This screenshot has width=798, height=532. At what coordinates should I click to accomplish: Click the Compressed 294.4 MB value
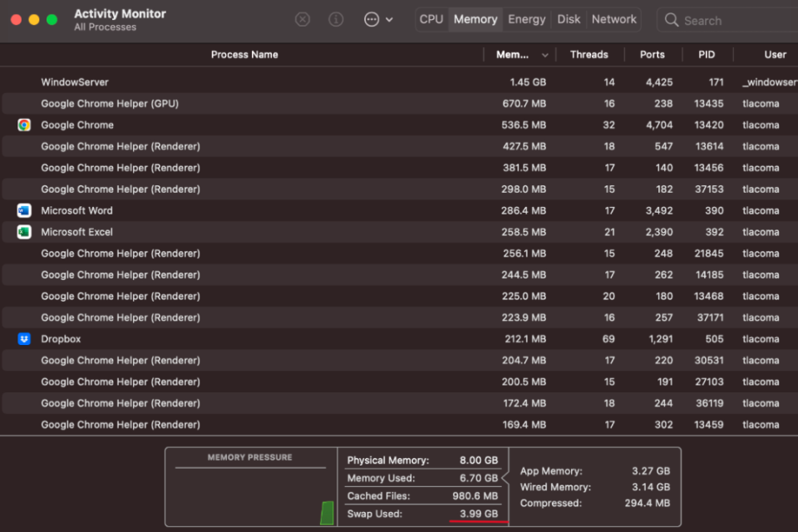click(x=648, y=503)
